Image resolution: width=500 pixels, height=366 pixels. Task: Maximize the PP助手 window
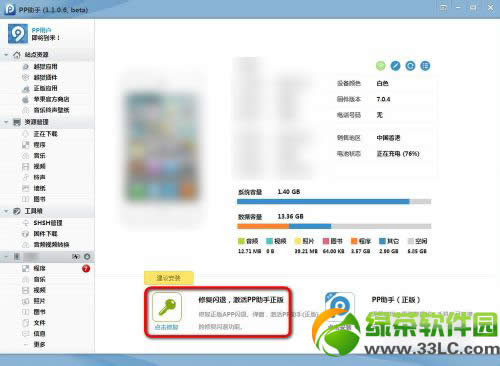pyautogui.click(x=473, y=8)
